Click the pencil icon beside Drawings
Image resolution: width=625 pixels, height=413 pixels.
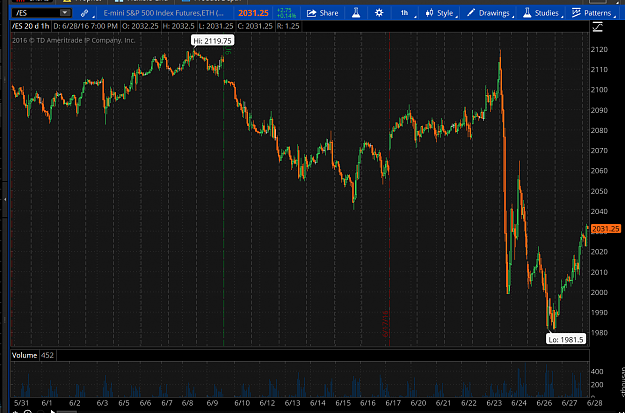(471, 13)
